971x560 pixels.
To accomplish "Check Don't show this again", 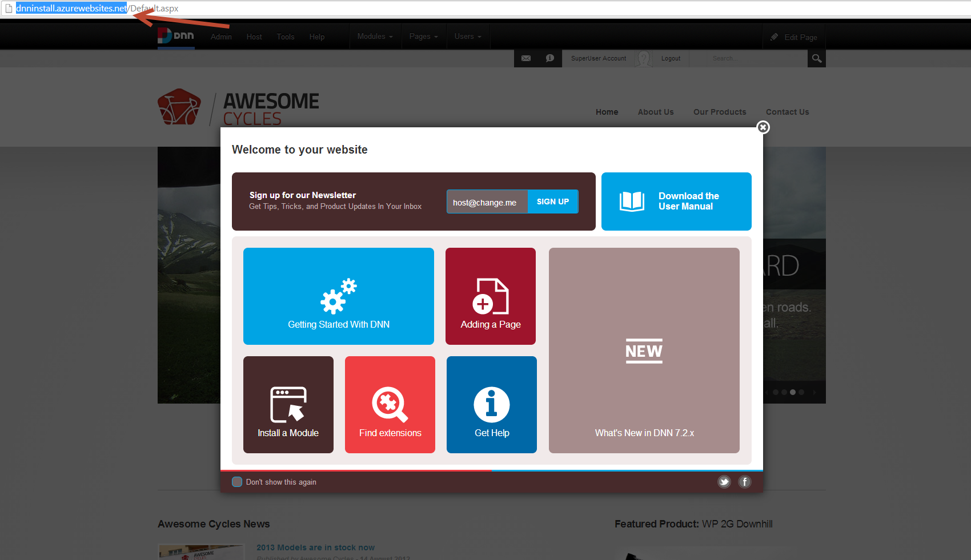I will click(x=237, y=482).
